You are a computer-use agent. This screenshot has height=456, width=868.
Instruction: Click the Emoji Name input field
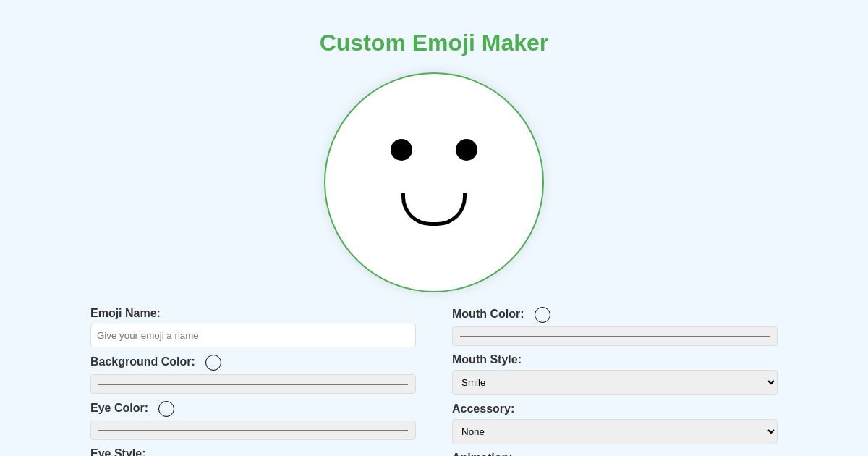click(x=253, y=335)
